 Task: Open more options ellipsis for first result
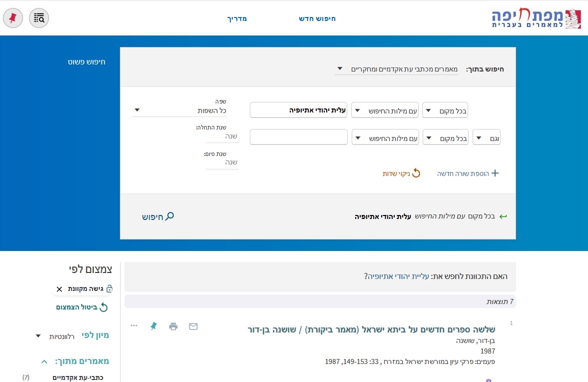click(x=134, y=326)
